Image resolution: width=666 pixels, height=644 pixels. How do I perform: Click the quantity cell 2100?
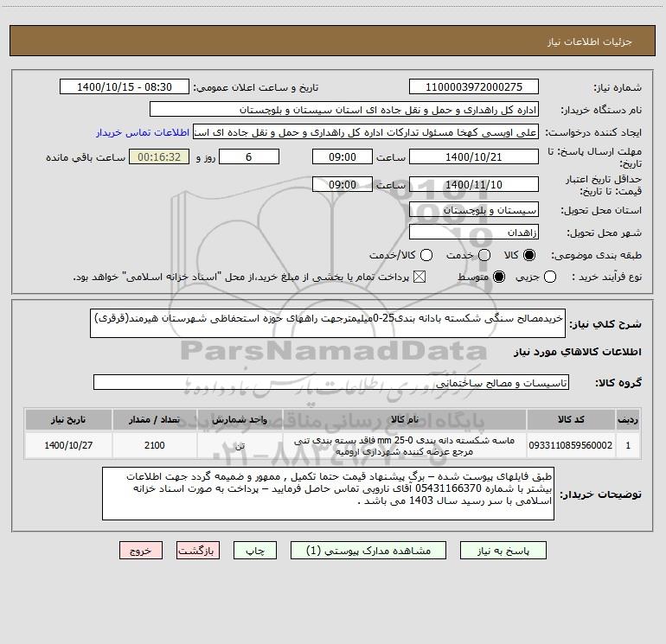click(x=155, y=445)
